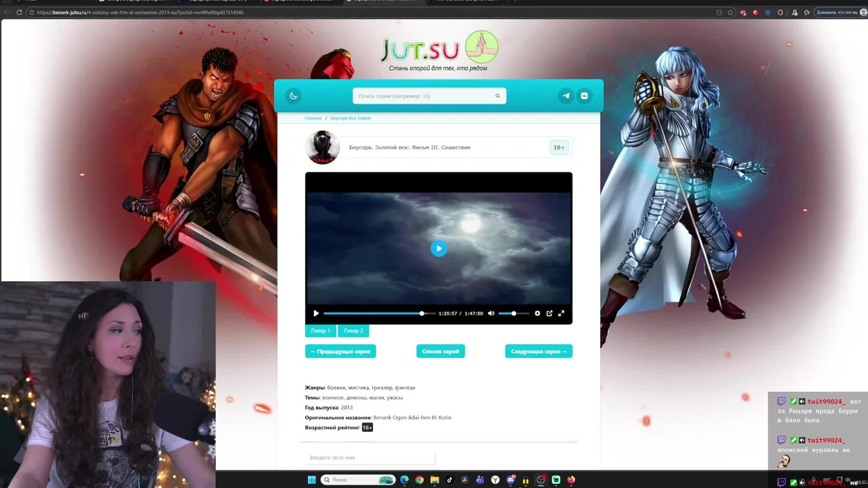Viewport: 868px width, 488px height.
Task: Click the taskbar Поиск search box
Action: (359, 480)
